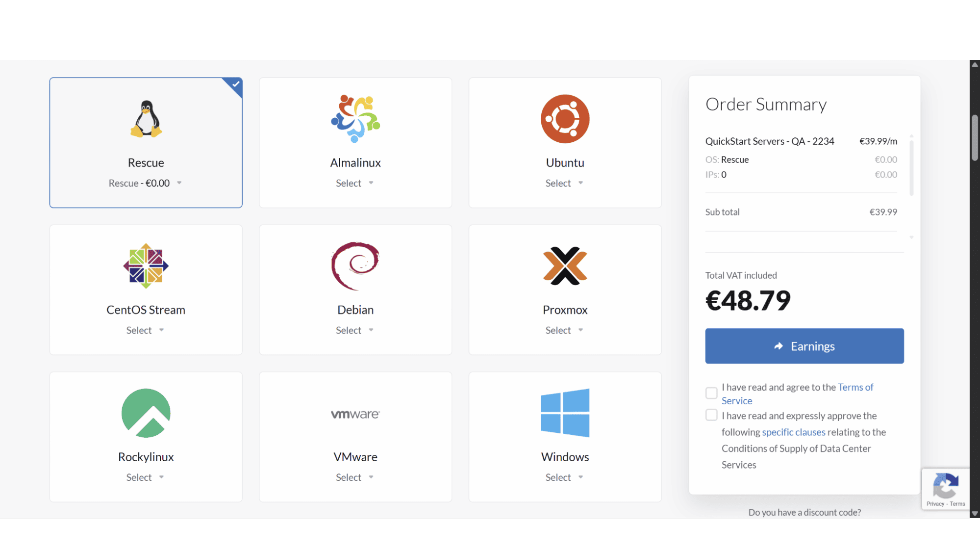Open the Rockylinux Select dropdown
Viewport: 980px width, 552px height.
click(145, 477)
